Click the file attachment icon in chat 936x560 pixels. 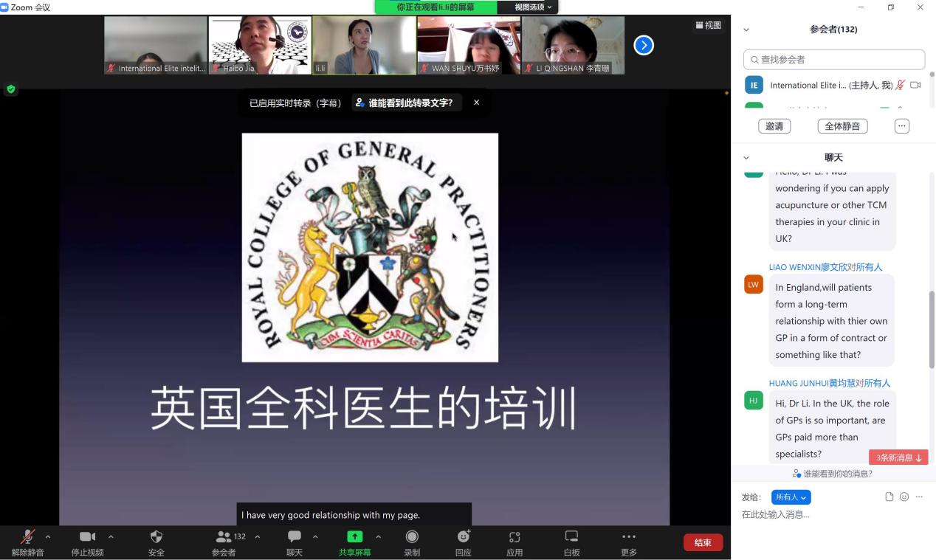click(889, 497)
